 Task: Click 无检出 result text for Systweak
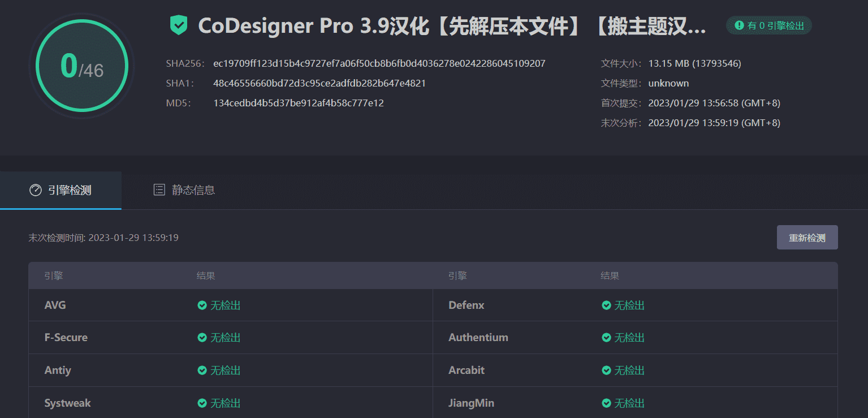[x=226, y=403]
